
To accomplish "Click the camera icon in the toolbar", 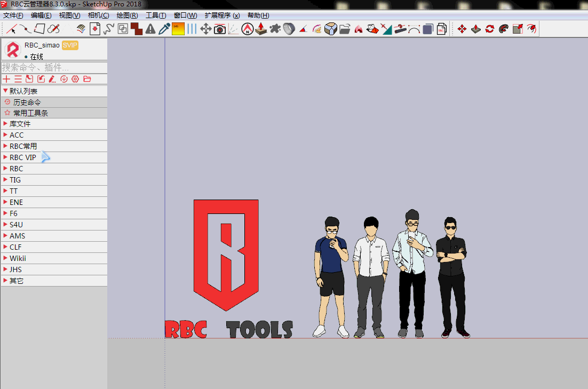I will (220, 29).
